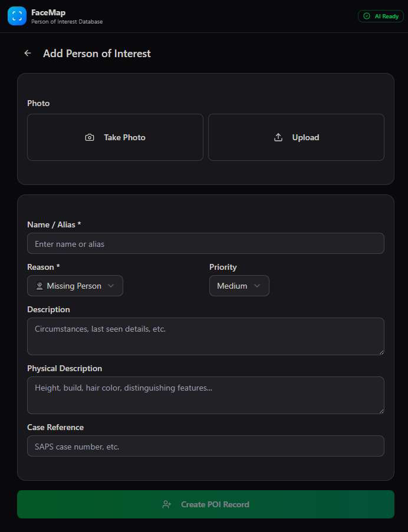
Task: Click the Physical Description text area
Action: pos(206,395)
